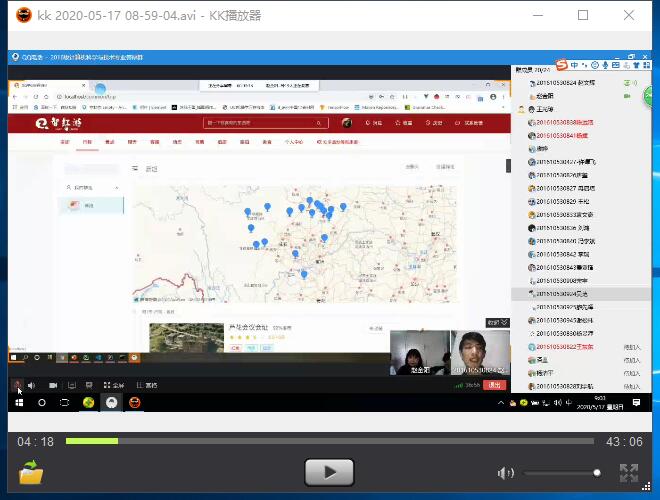Maximize the KK player window
The image size is (660, 500).
pos(583,15)
